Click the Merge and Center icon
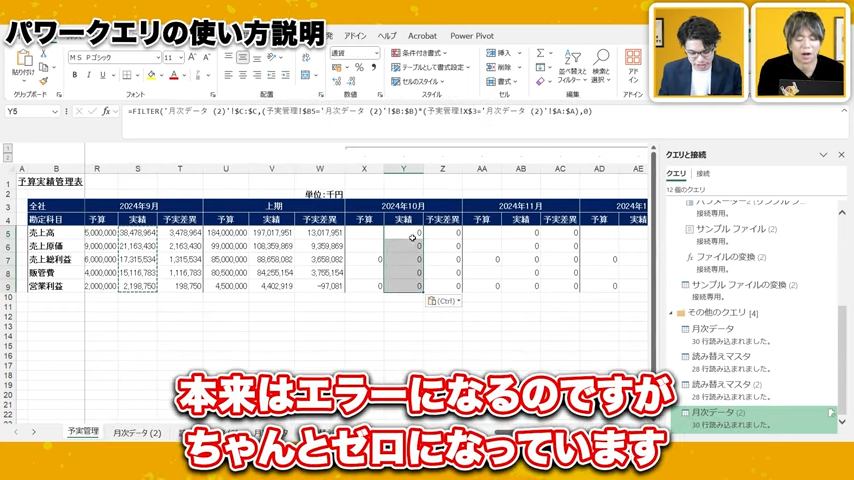The image size is (854, 480). point(306,75)
